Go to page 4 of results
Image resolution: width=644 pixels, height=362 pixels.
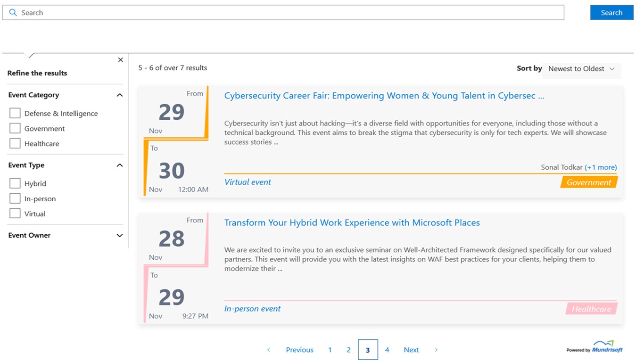[x=387, y=350]
